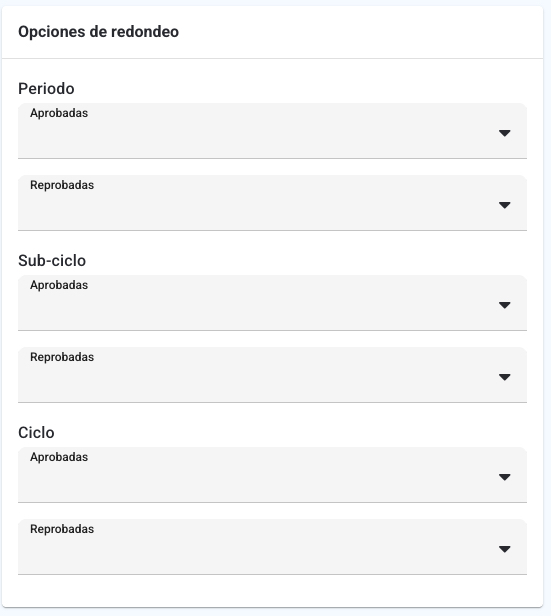
Task: Open the Reprobadas dropdown under Periodo
Action: 272,203
